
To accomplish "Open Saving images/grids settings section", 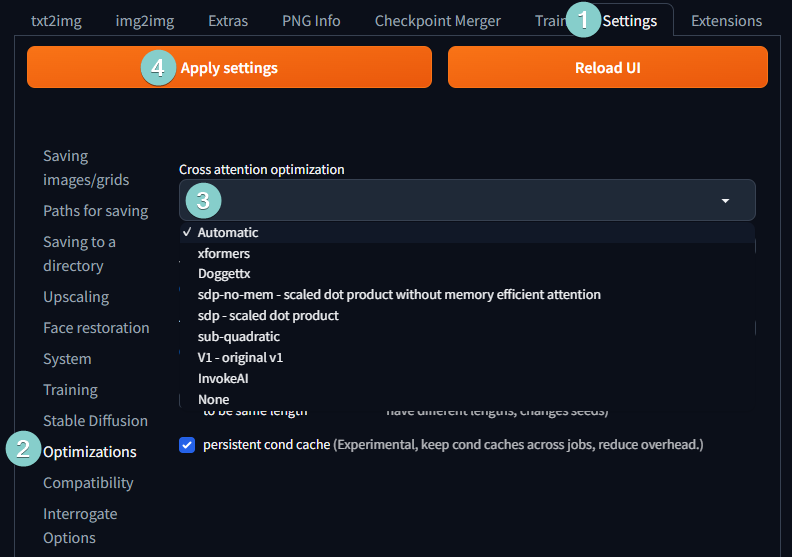I will (x=86, y=168).
